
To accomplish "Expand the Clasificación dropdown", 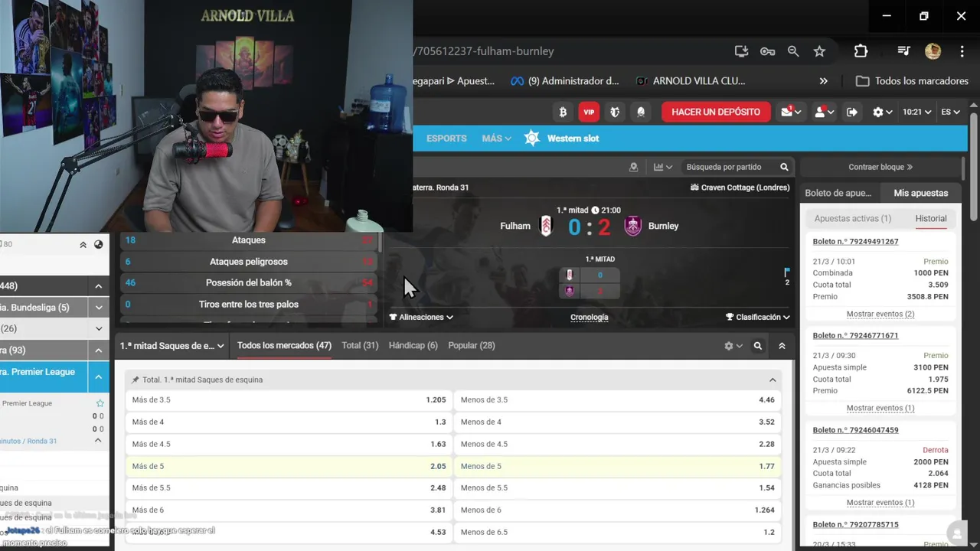I will (x=758, y=317).
